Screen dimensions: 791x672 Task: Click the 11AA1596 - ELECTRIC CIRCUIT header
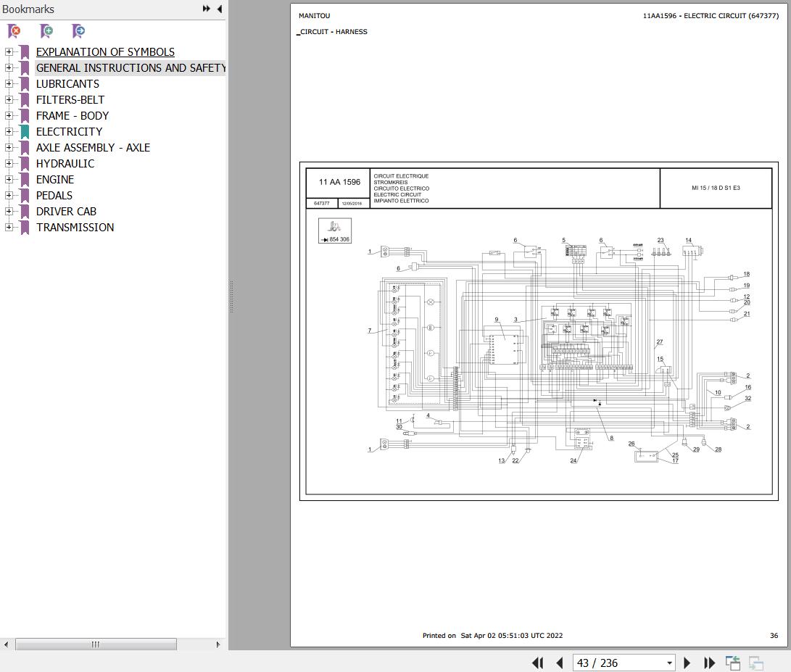(x=711, y=16)
